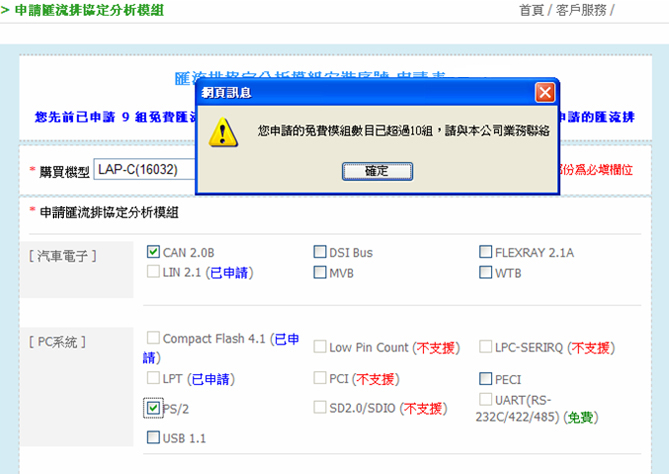
Task: Click the yellow warning icon in dialog
Action: (x=227, y=133)
